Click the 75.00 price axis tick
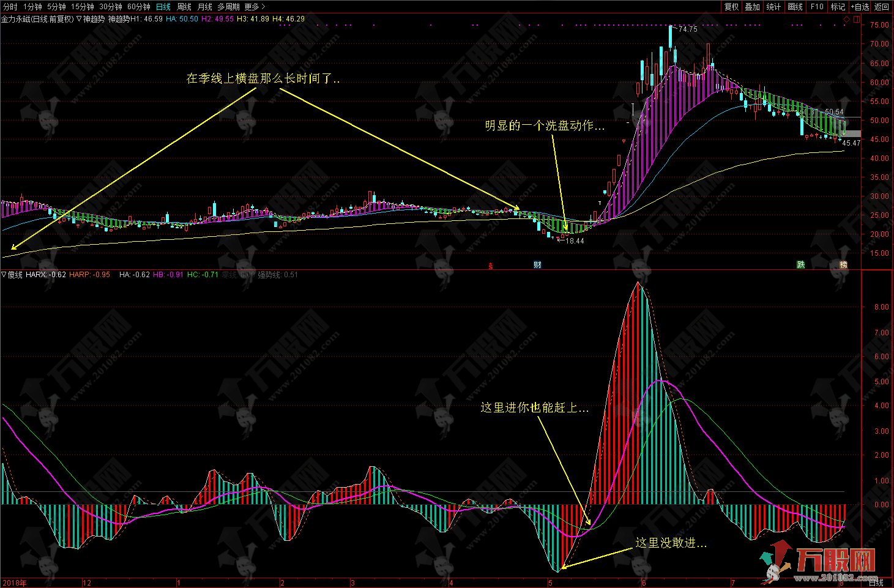 point(880,25)
